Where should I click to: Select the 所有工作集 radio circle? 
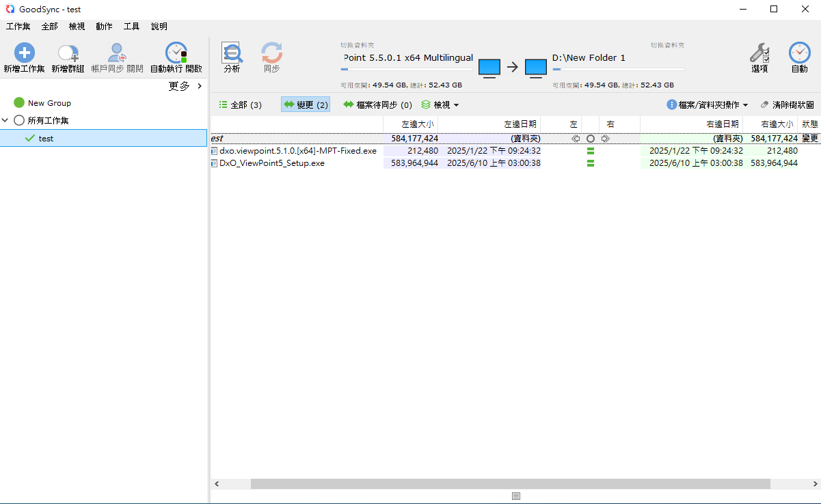(19, 120)
